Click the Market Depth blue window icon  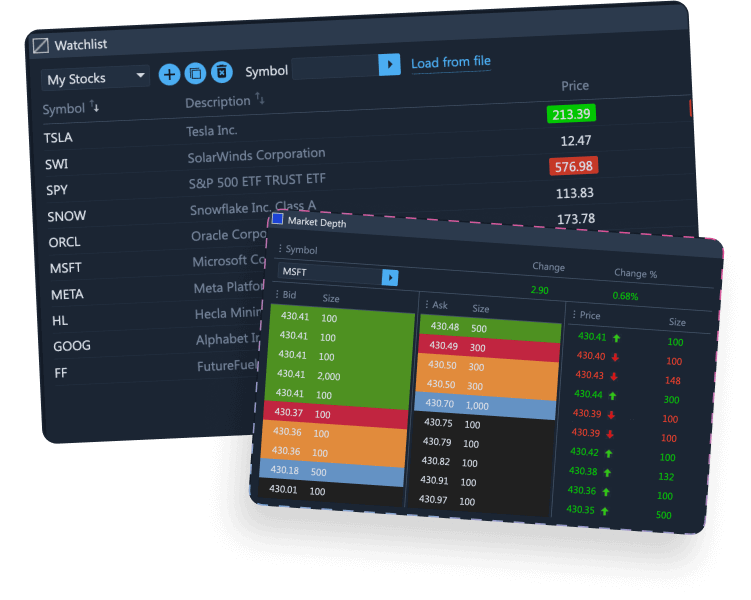coord(277,219)
